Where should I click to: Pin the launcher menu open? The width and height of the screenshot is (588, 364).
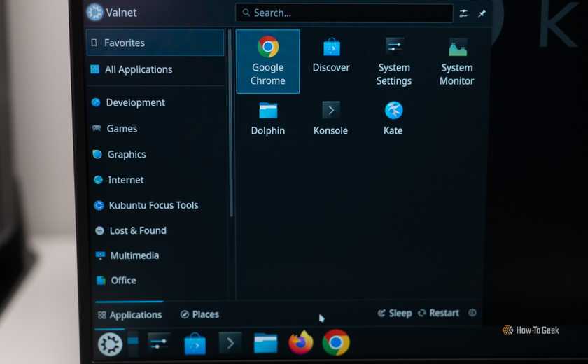[x=482, y=14]
